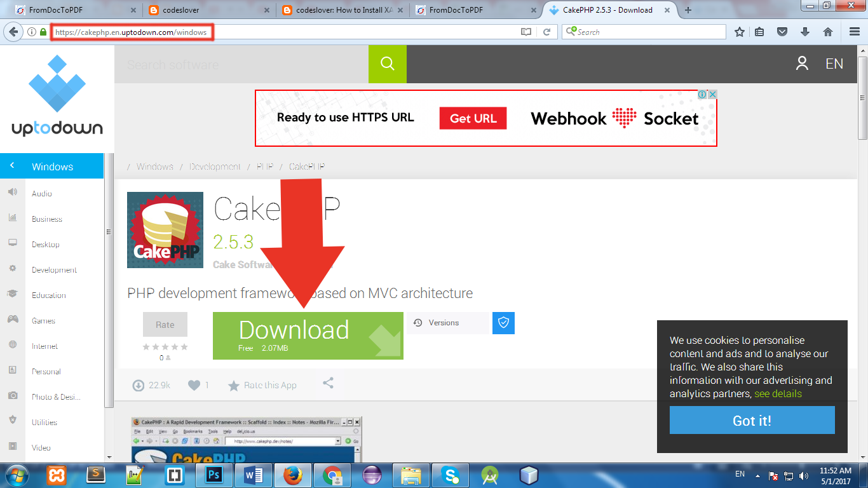This screenshot has height=488, width=868.
Task: Click the blue shield security icon
Action: tap(503, 323)
